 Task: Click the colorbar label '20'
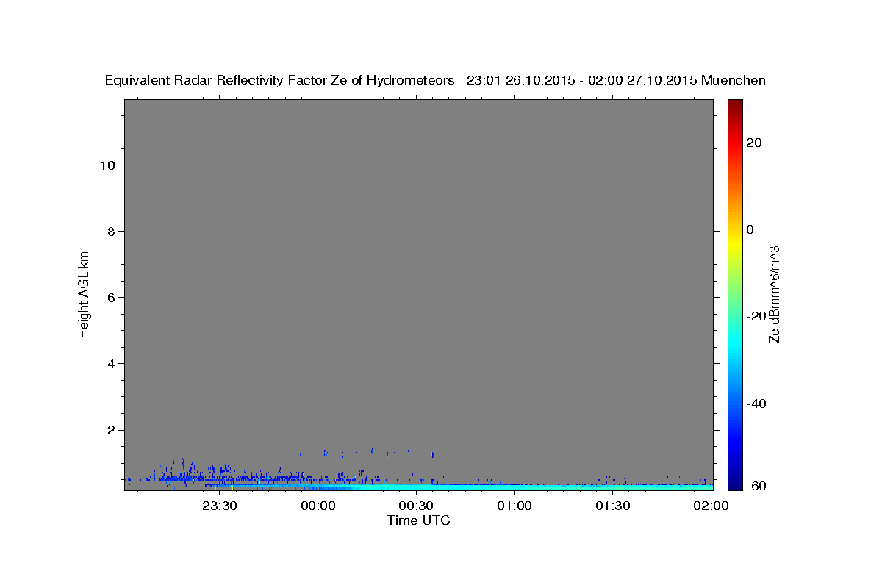[754, 143]
